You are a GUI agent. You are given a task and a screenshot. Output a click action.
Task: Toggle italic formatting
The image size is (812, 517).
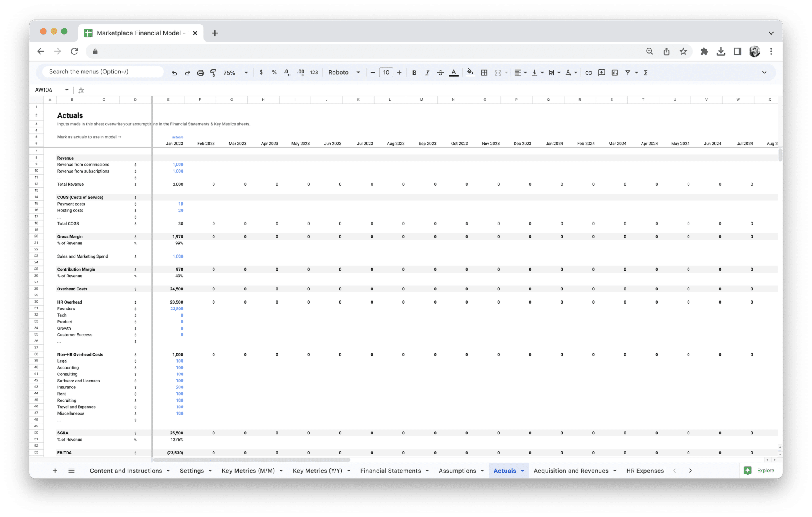click(x=427, y=72)
